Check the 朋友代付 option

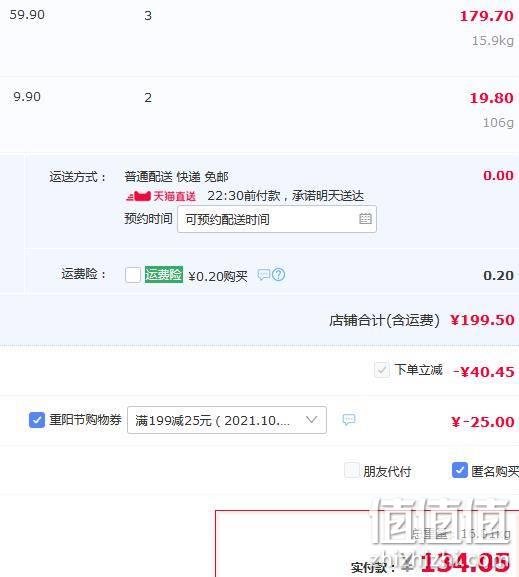point(352,470)
